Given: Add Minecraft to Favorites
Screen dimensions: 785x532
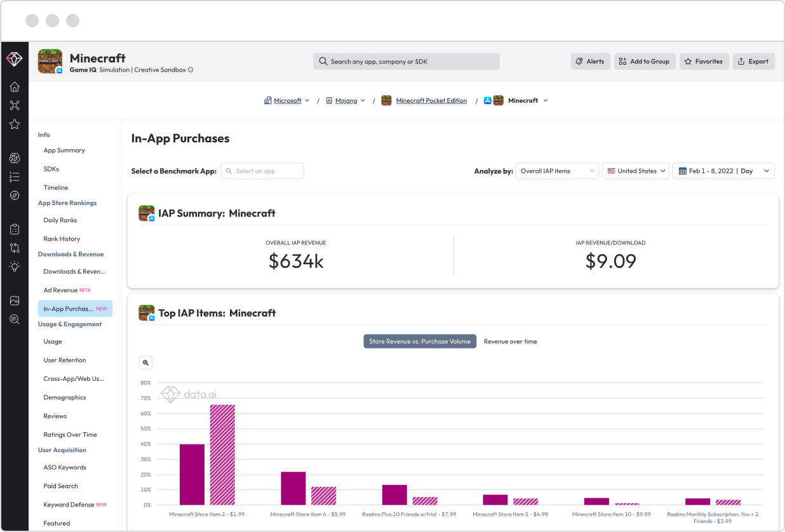Looking at the screenshot, I should coord(704,62).
